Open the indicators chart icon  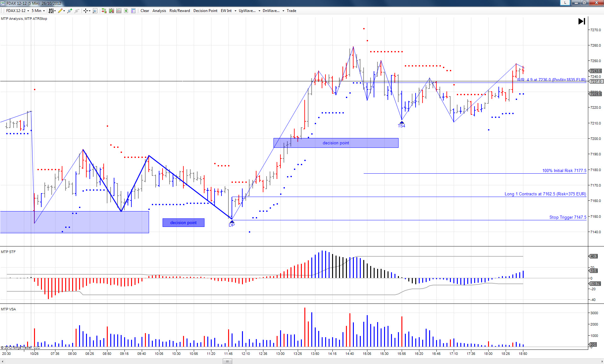[119, 11]
